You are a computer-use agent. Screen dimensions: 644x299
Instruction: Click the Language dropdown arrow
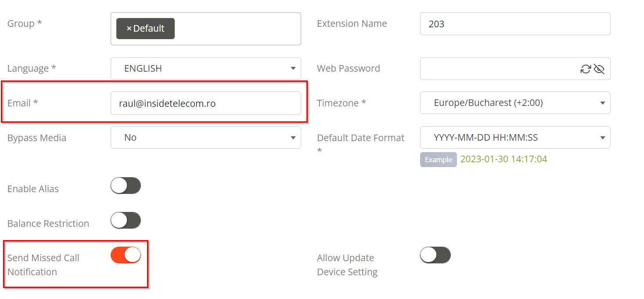293,69
